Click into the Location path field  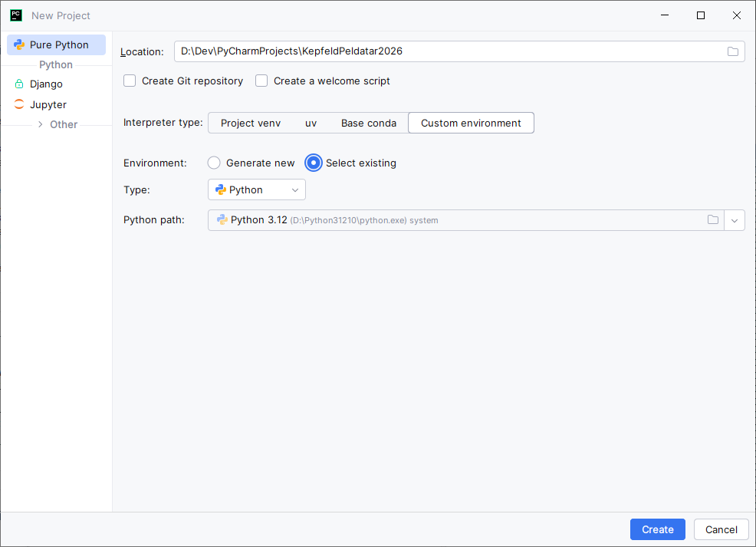pos(445,51)
